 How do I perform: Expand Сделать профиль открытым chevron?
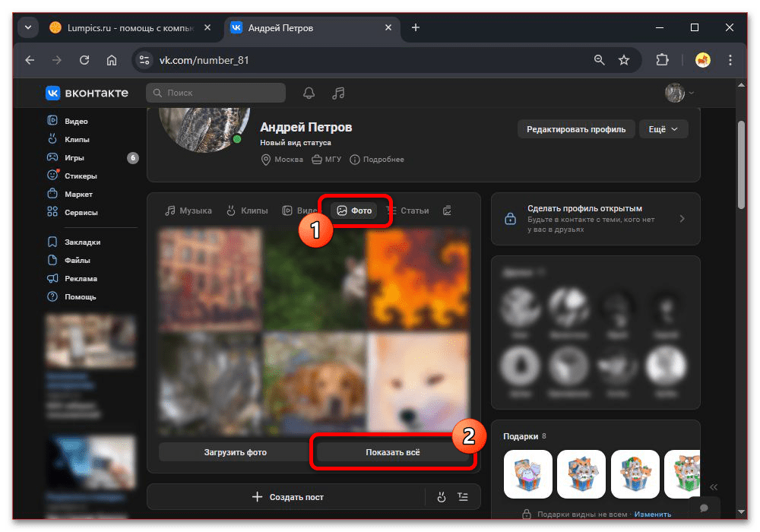point(682,219)
